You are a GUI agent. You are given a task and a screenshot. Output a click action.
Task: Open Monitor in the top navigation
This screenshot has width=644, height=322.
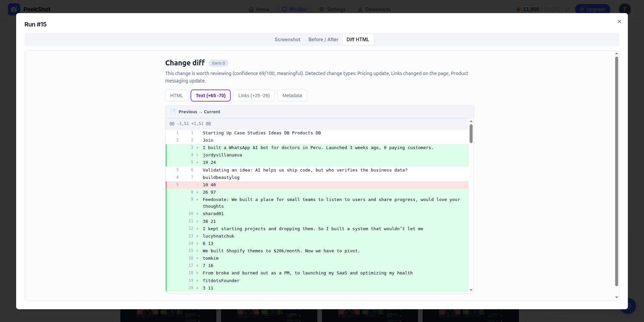point(294,9)
